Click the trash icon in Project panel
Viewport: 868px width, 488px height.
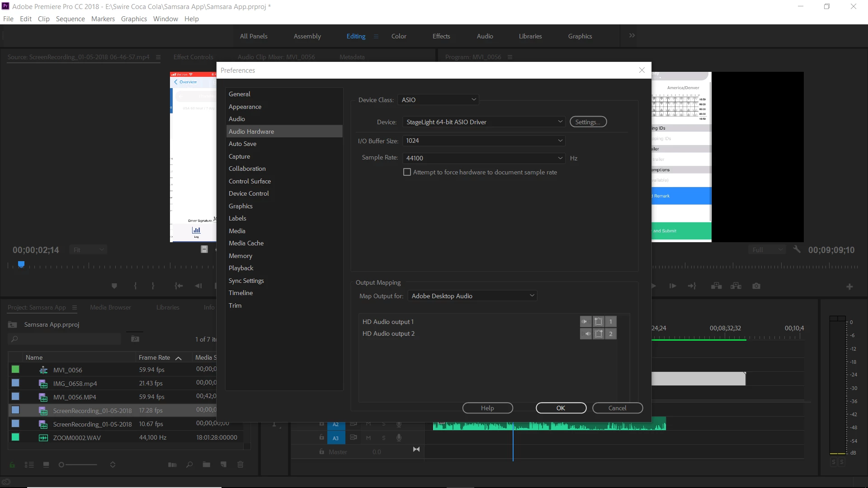pos(241,465)
